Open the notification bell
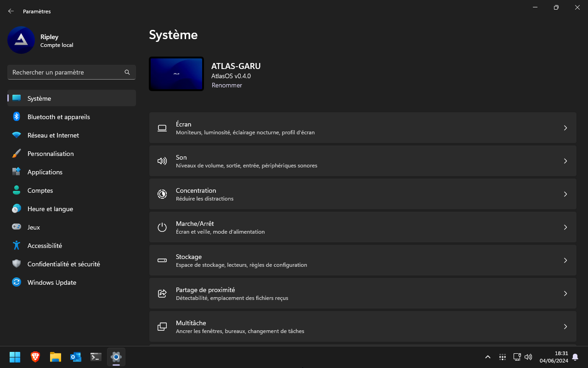 tap(575, 357)
